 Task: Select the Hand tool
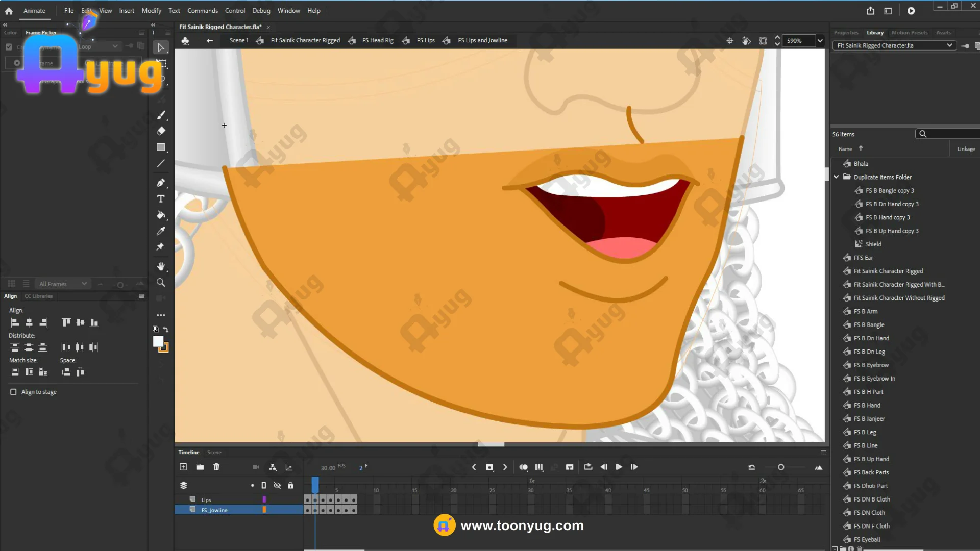tap(161, 266)
